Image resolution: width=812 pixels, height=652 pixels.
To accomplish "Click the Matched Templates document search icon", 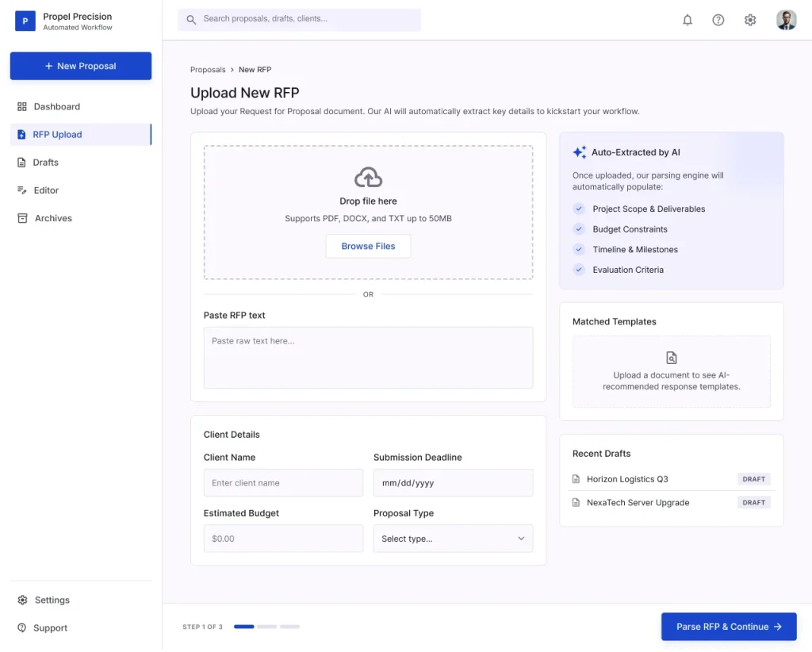I will pos(671,358).
